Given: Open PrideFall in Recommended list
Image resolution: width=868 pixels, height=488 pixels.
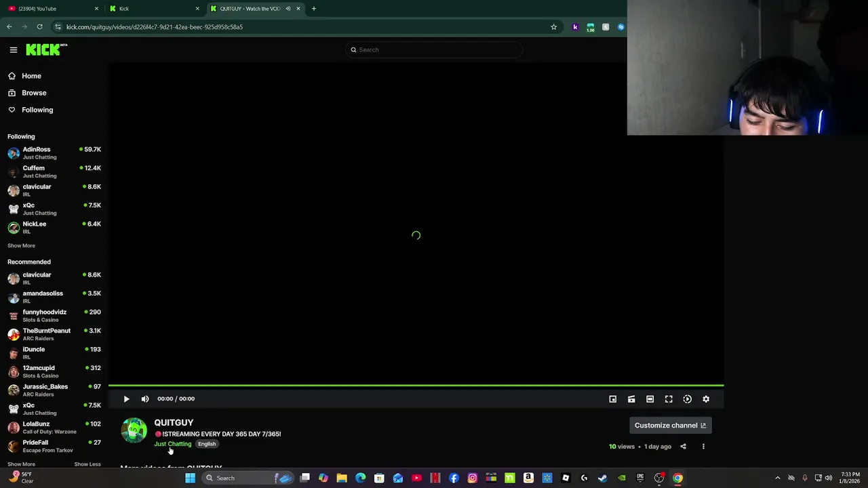Looking at the screenshot, I should [54, 446].
